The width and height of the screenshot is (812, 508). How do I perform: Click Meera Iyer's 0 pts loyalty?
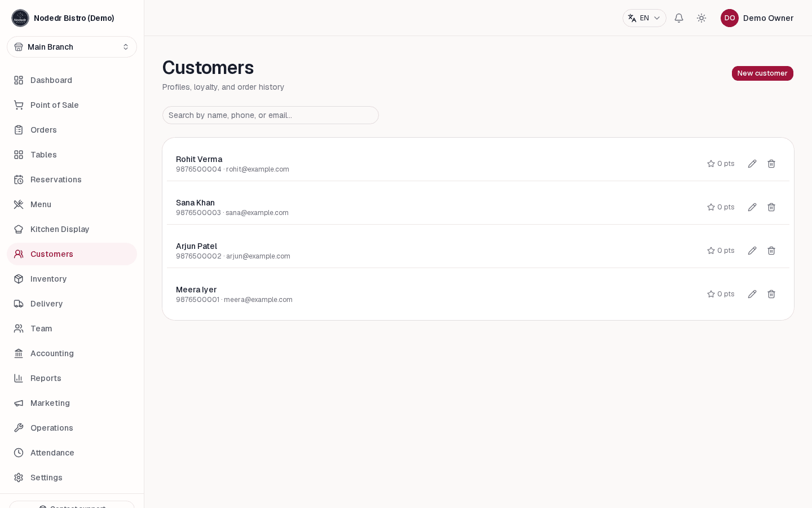pos(721,294)
